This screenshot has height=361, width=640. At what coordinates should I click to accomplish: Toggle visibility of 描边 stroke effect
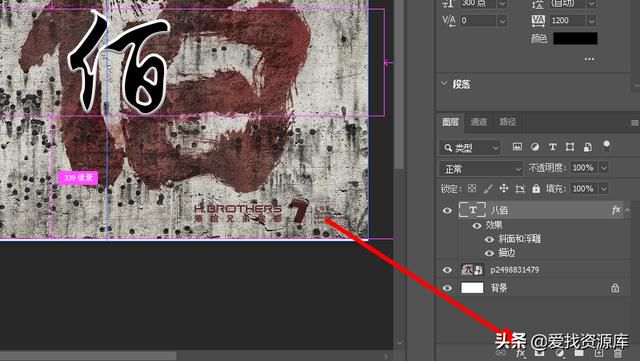pos(489,253)
